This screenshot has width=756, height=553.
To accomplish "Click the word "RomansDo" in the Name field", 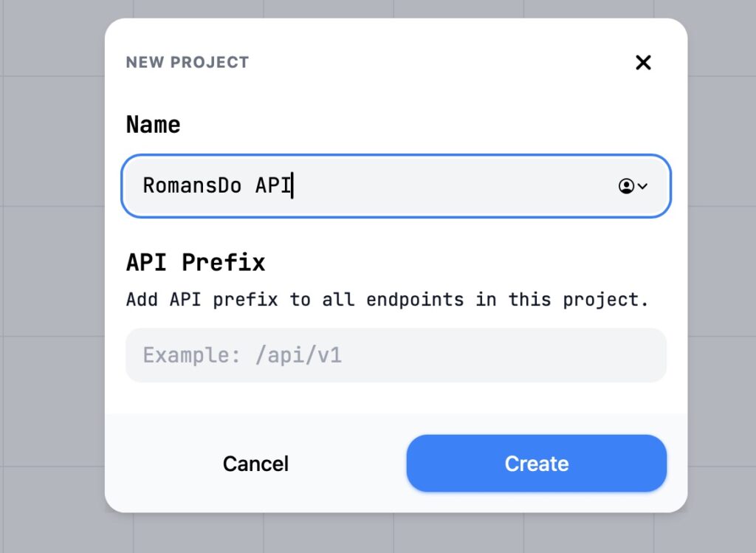I will (192, 185).
